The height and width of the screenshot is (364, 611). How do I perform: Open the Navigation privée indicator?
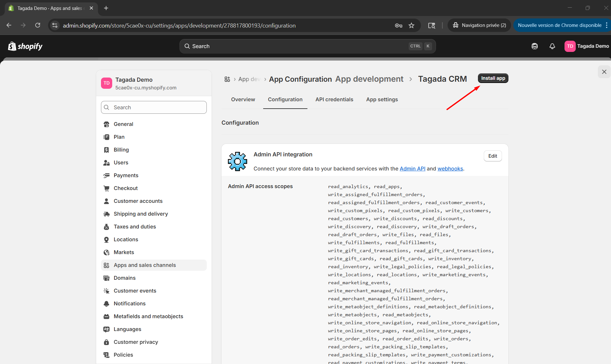(479, 25)
